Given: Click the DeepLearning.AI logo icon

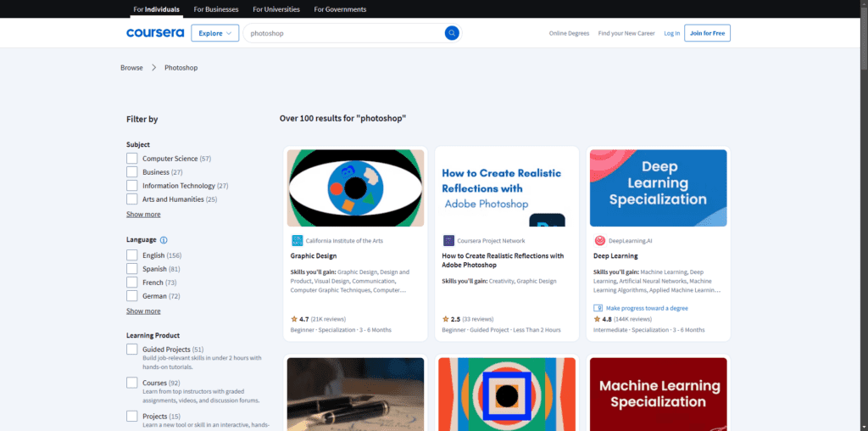Looking at the screenshot, I should [599, 240].
